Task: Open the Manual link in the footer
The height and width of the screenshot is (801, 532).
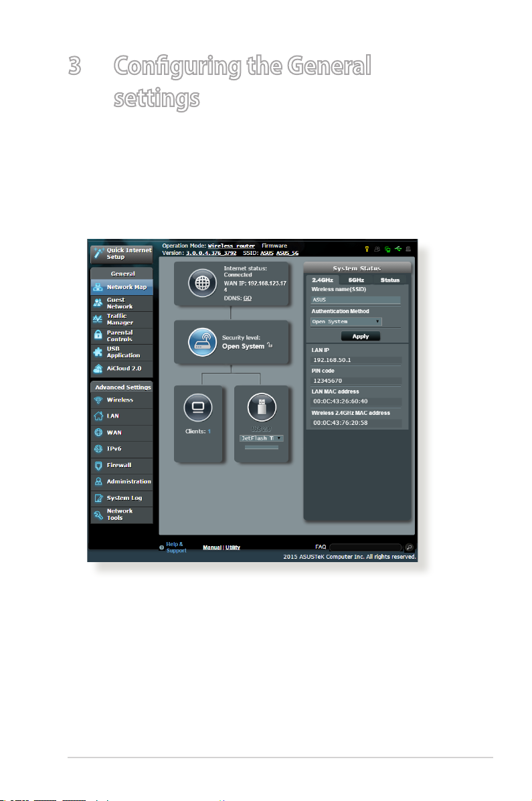Action: pos(212,547)
